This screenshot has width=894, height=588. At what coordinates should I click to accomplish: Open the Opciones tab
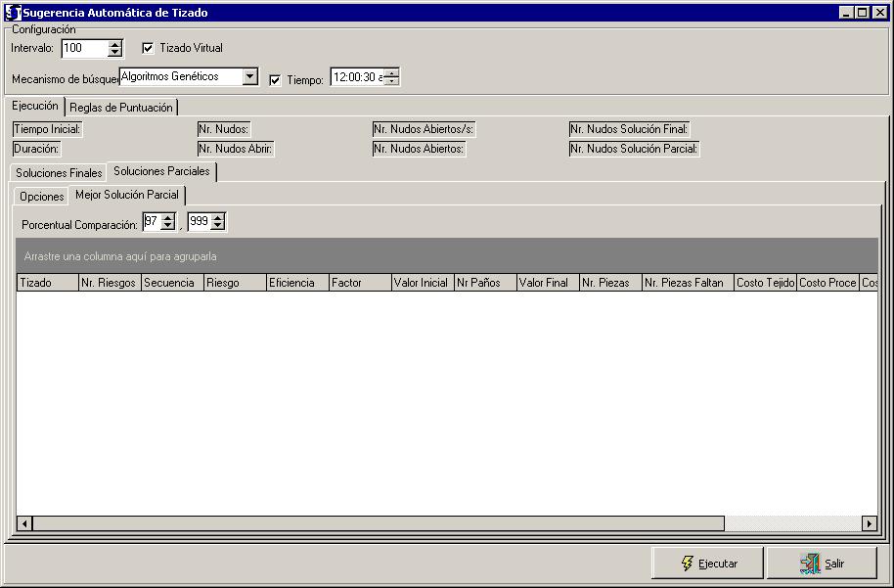point(42,197)
